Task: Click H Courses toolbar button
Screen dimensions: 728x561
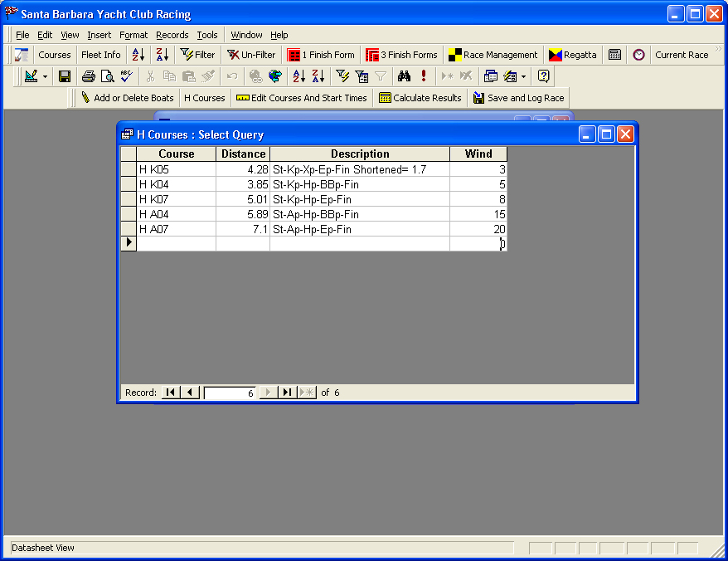Action: coord(204,98)
